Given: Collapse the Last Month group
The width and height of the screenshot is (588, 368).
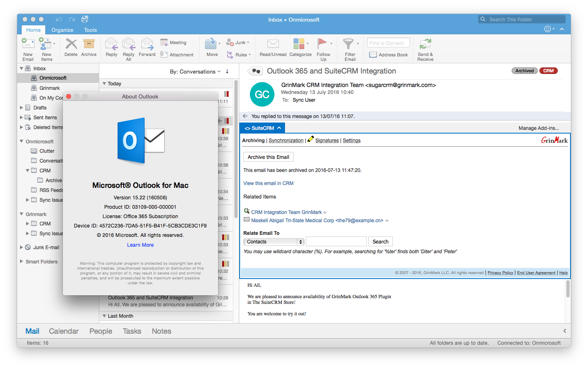Looking at the screenshot, I should click(104, 316).
